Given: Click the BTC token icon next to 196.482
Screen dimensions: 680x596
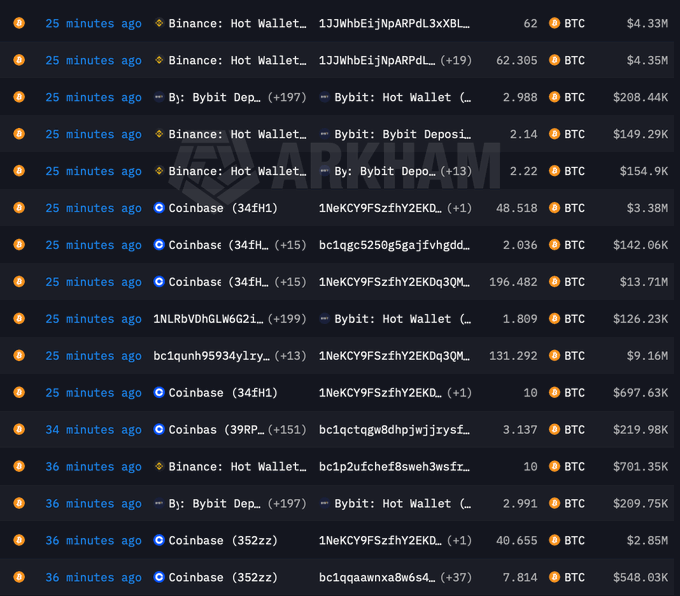Looking at the screenshot, I should pyautogui.click(x=554, y=282).
